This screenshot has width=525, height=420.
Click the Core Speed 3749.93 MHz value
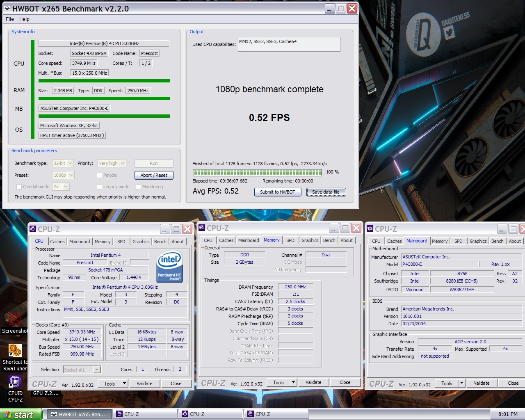82,332
